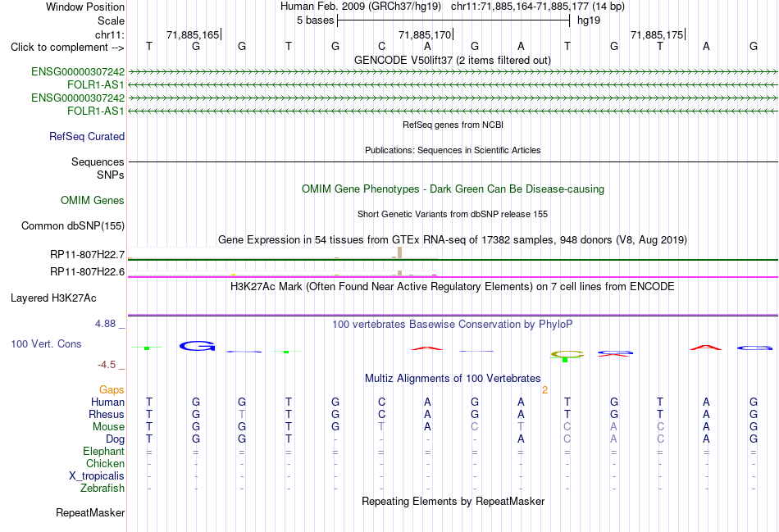The image size is (779, 532).
Task: Click Publications: Sequences in Scientific Articles title
Action: pyautogui.click(x=453, y=150)
